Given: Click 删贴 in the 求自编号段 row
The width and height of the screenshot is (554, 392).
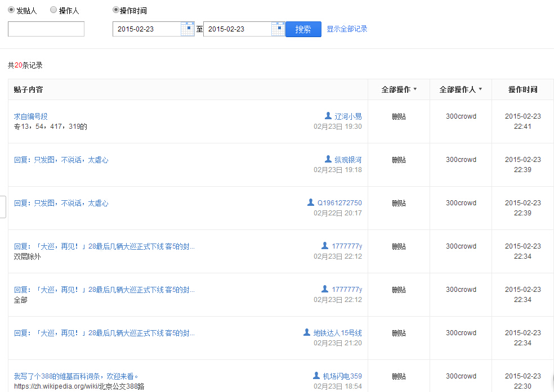Looking at the screenshot, I should coord(399,116).
